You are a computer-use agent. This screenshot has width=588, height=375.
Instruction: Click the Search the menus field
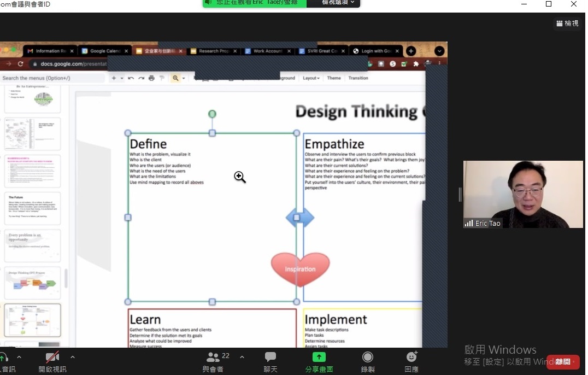coord(52,78)
